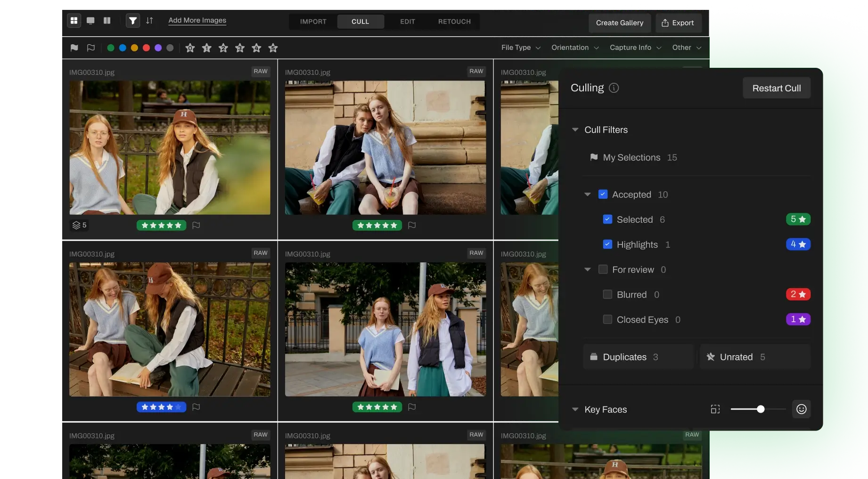Uncheck the Highlights checkbox

point(607,244)
